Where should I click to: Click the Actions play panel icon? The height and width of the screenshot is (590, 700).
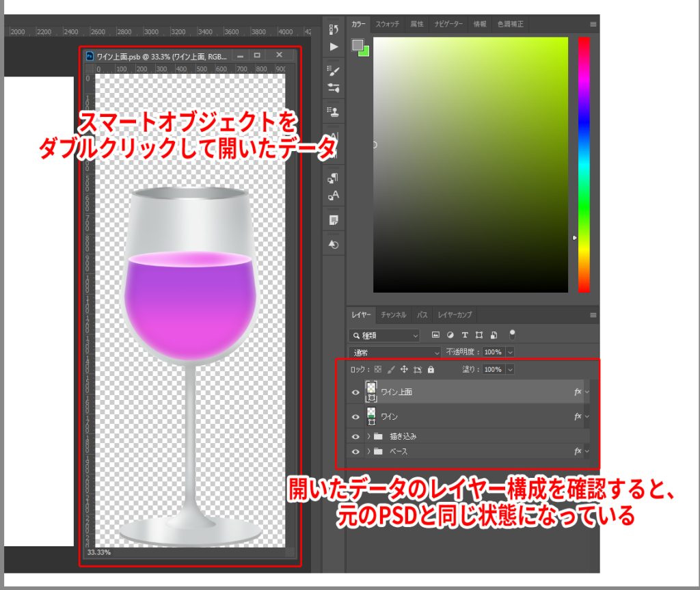click(334, 47)
